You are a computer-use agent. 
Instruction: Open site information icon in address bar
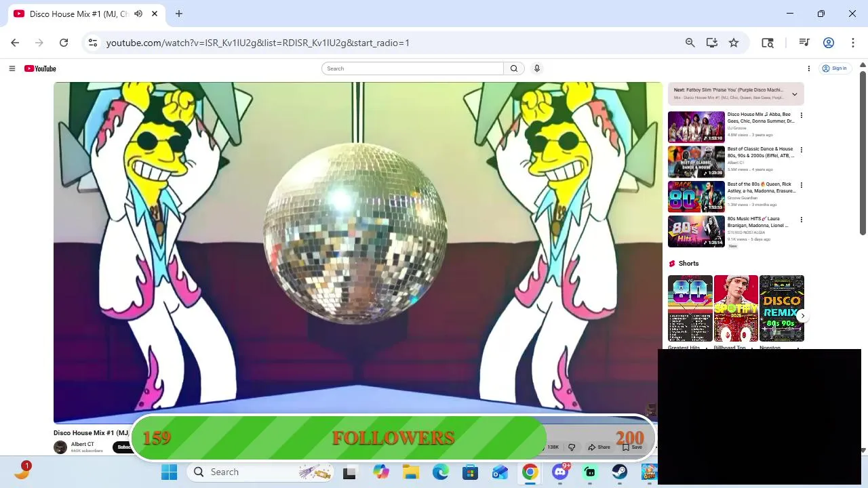tap(93, 43)
